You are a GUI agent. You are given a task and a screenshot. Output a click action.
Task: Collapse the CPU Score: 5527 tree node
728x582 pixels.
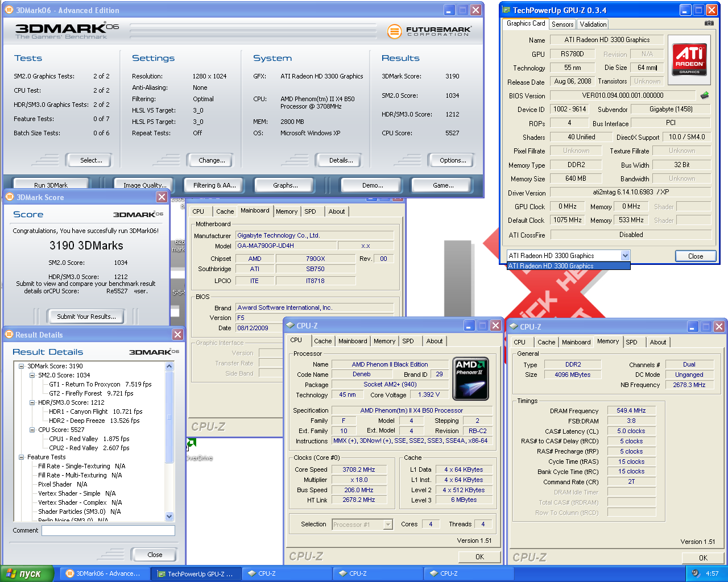[x=32, y=430]
